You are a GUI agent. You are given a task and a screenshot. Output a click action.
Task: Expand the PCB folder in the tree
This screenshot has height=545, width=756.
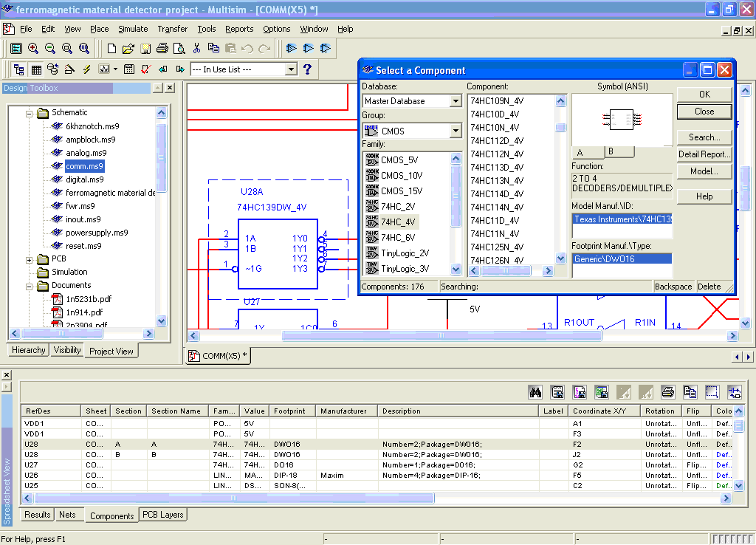[30, 259]
